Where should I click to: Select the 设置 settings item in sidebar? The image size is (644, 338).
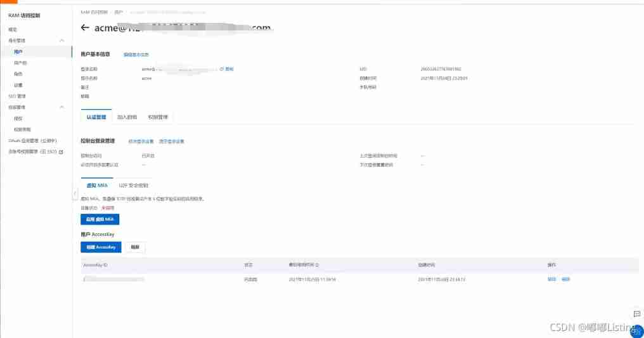18,85
